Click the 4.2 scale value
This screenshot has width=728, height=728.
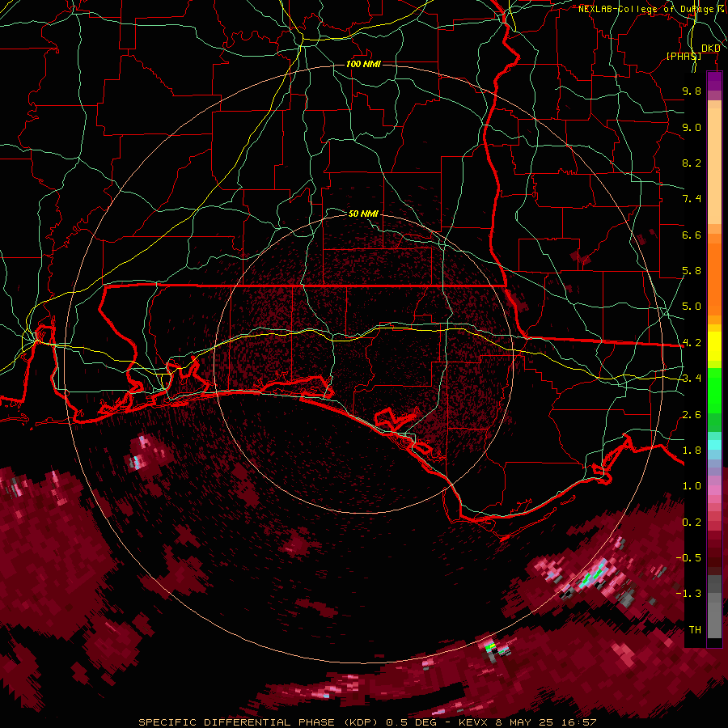692,343
